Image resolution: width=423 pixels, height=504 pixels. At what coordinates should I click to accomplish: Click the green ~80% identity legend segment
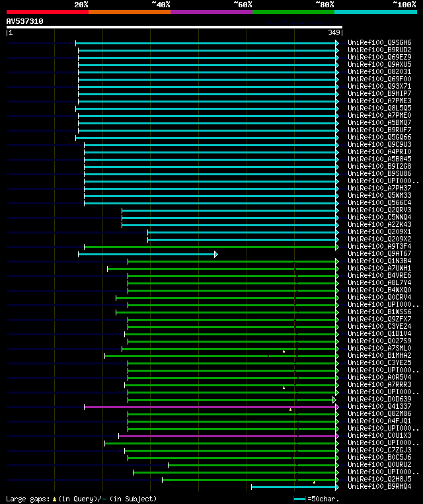[x=293, y=12]
